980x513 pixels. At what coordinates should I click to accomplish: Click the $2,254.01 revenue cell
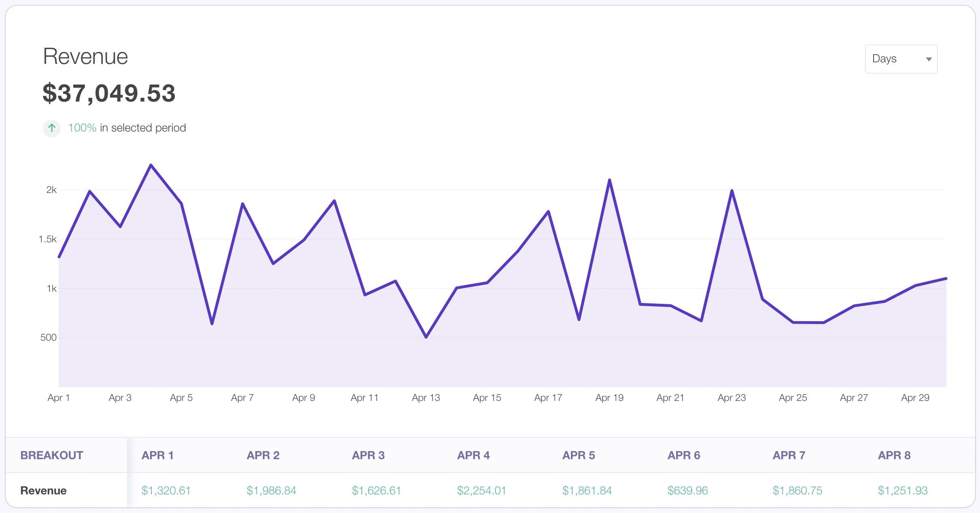pyautogui.click(x=481, y=490)
